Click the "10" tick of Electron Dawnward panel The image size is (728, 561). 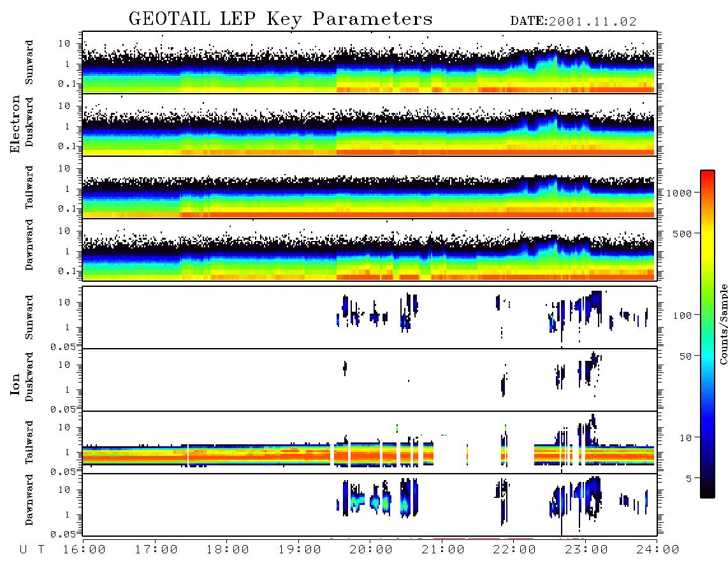coord(64,231)
